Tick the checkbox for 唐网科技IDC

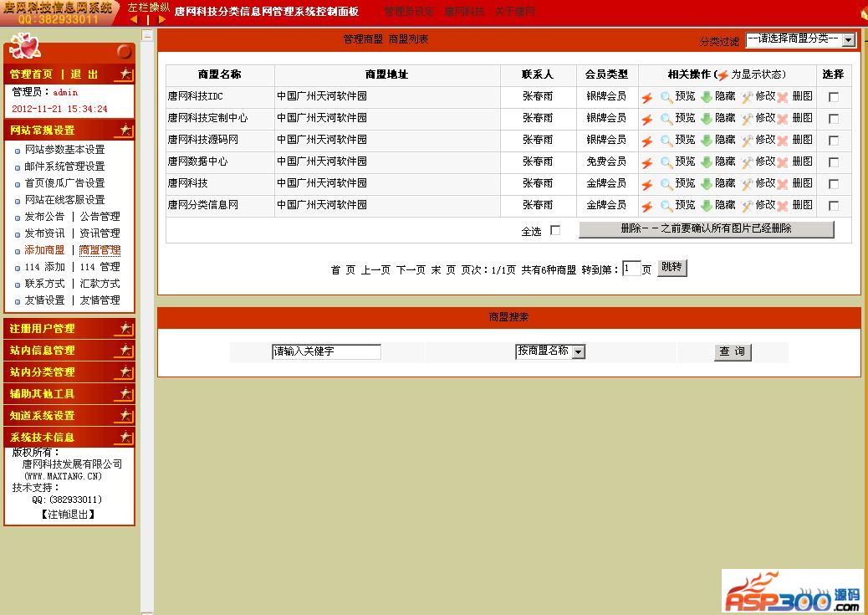point(833,97)
